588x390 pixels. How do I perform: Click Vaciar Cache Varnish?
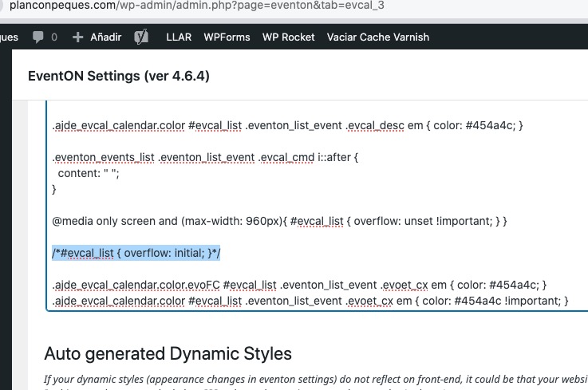[378, 37]
